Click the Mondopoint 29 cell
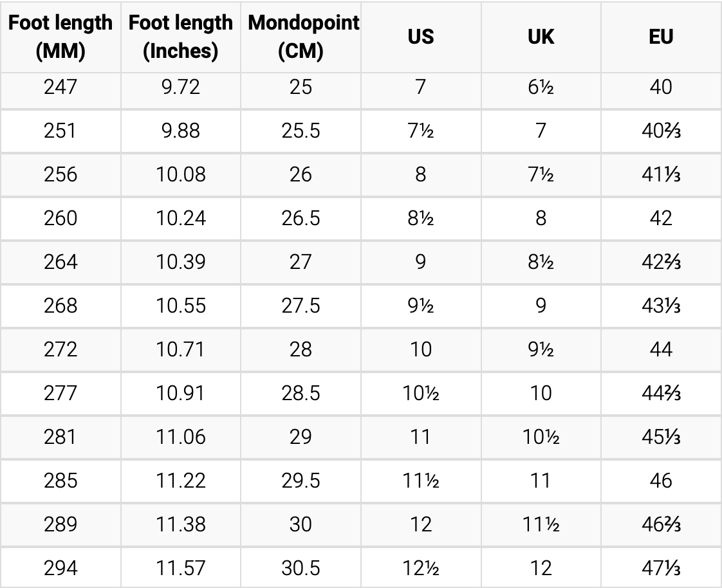The image size is (722, 588). click(301, 437)
